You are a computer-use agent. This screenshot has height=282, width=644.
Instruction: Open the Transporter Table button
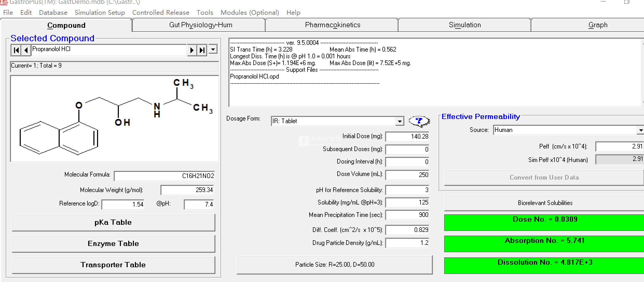pos(113,265)
